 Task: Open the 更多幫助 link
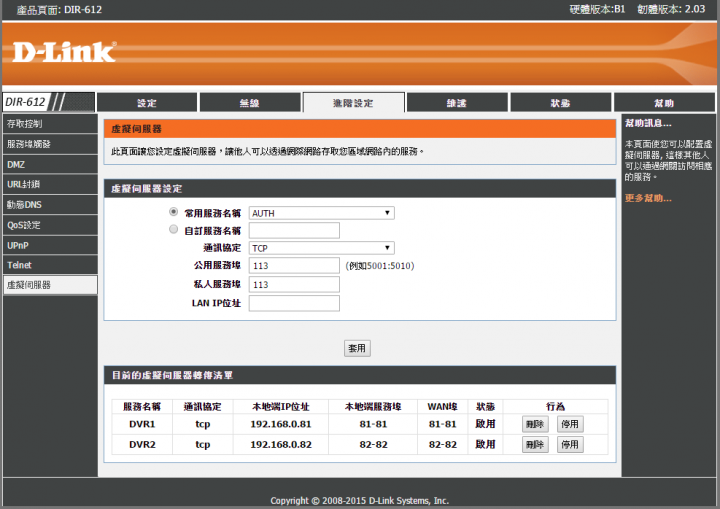[x=648, y=198]
